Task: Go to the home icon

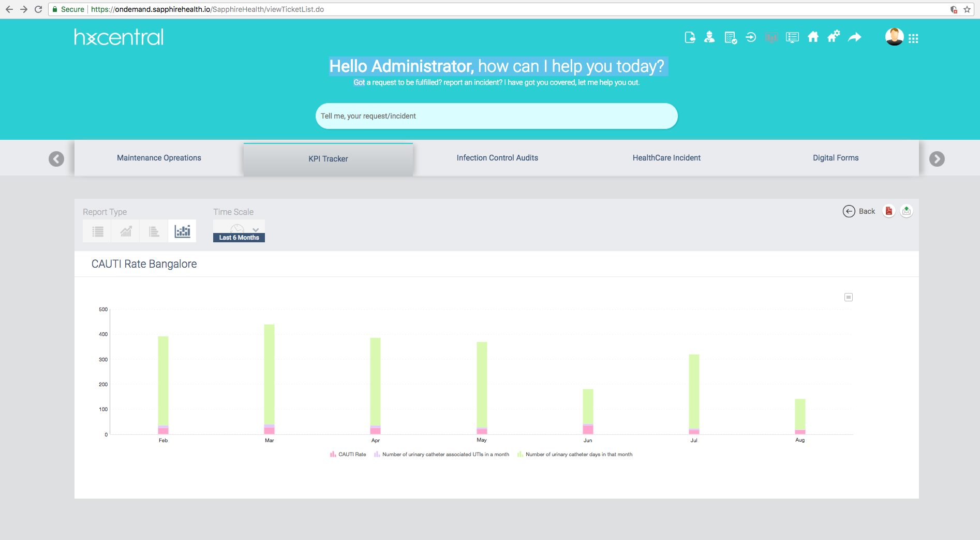Action: coord(813,37)
